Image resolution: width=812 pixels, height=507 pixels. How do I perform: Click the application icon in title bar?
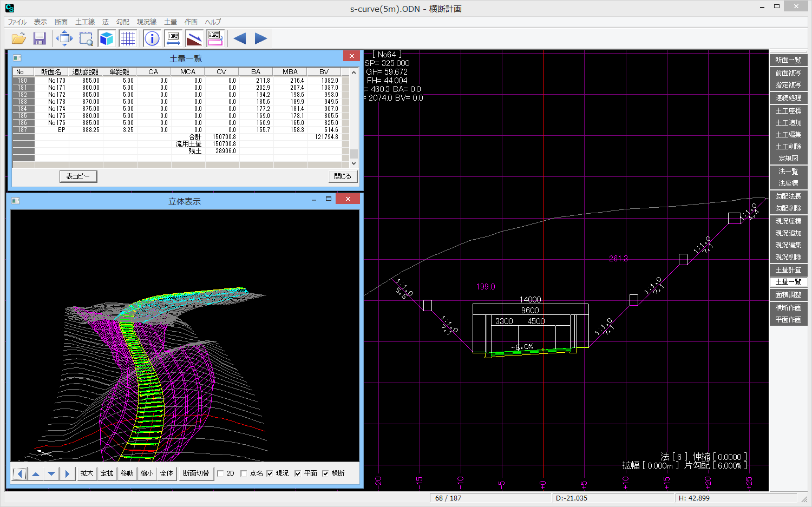click(10, 8)
